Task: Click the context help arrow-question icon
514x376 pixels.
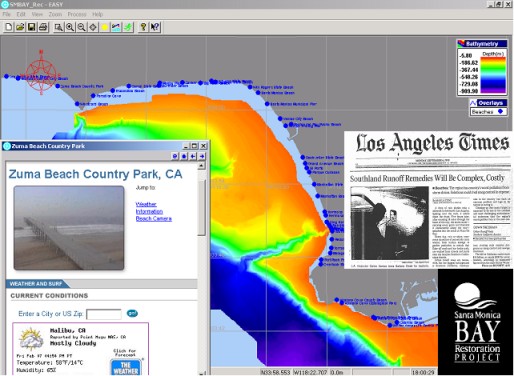Action: click(x=155, y=27)
